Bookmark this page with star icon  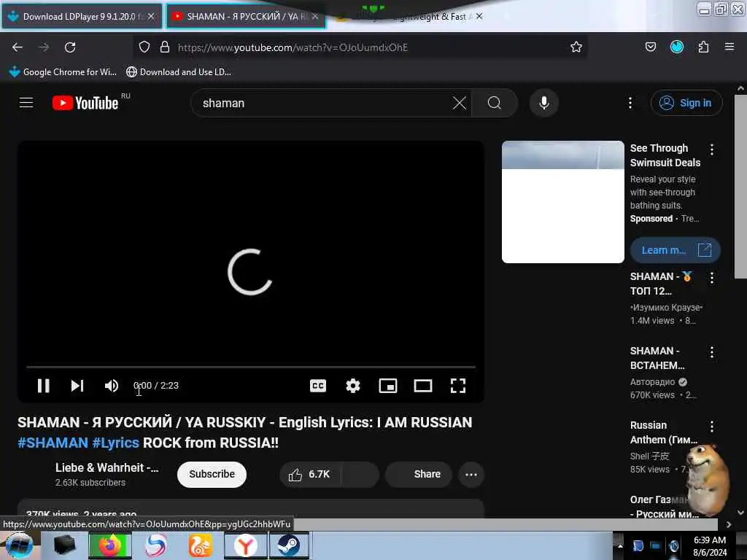pos(576,47)
